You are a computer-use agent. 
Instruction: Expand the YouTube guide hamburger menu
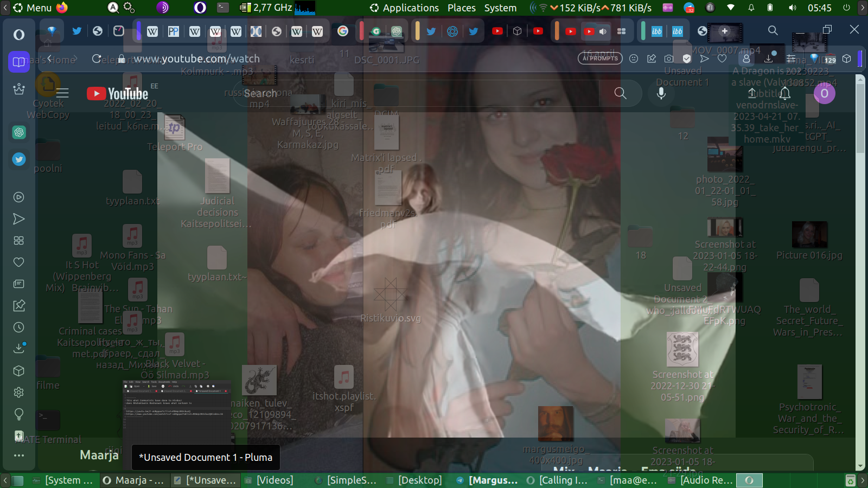point(62,93)
